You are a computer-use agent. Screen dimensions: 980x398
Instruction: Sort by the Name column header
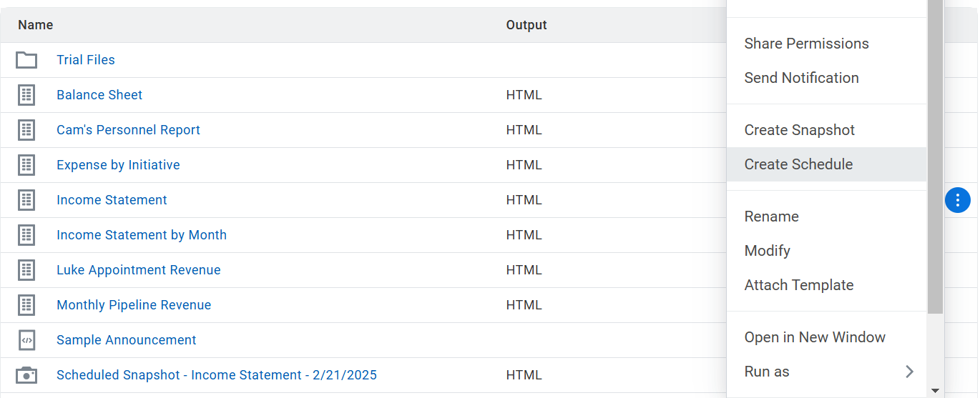pyautogui.click(x=36, y=25)
